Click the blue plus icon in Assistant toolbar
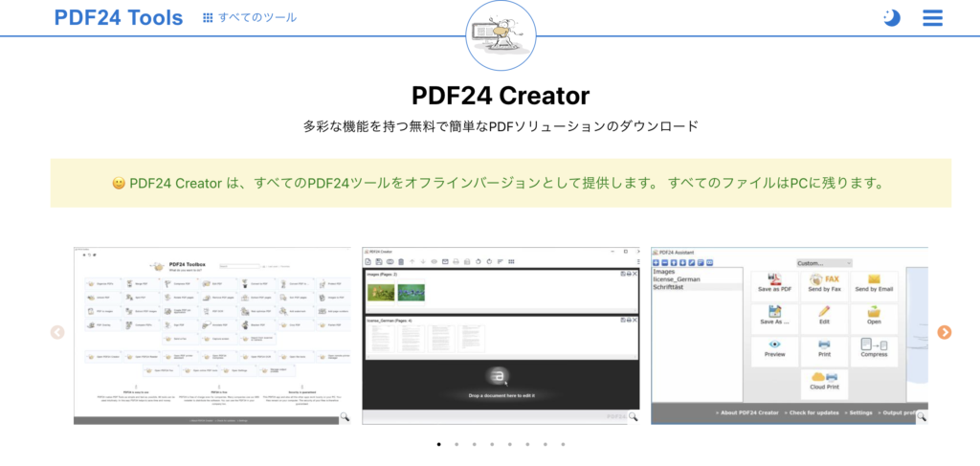This screenshot has height=466, width=980. 657,263
